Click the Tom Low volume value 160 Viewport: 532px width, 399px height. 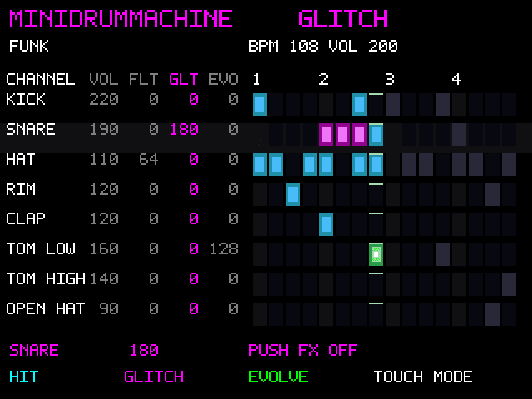tap(104, 249)
